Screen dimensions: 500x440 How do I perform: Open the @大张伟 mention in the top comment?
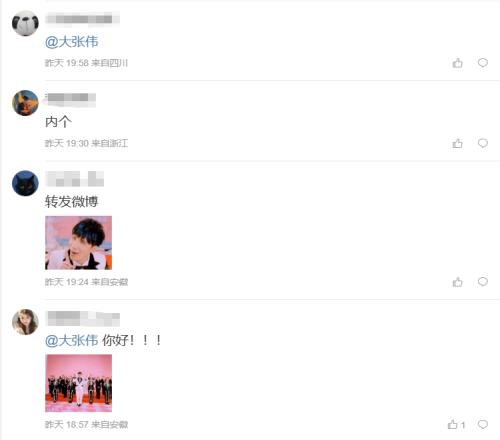tap(72, 42)
